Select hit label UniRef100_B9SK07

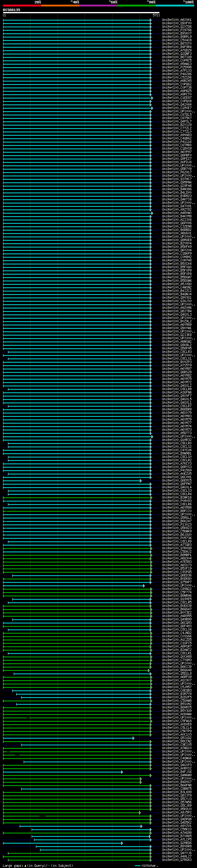[x=177, y=33]
